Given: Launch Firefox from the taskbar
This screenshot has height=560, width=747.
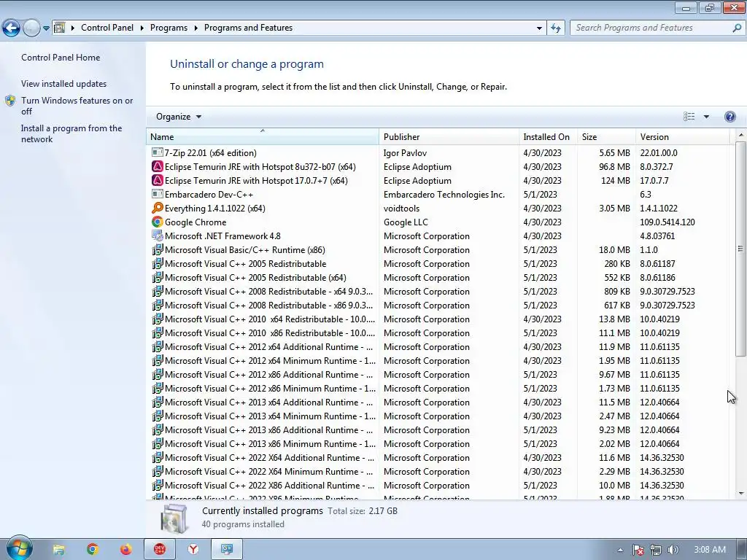Looking at the screenshot, I should 125,550.
